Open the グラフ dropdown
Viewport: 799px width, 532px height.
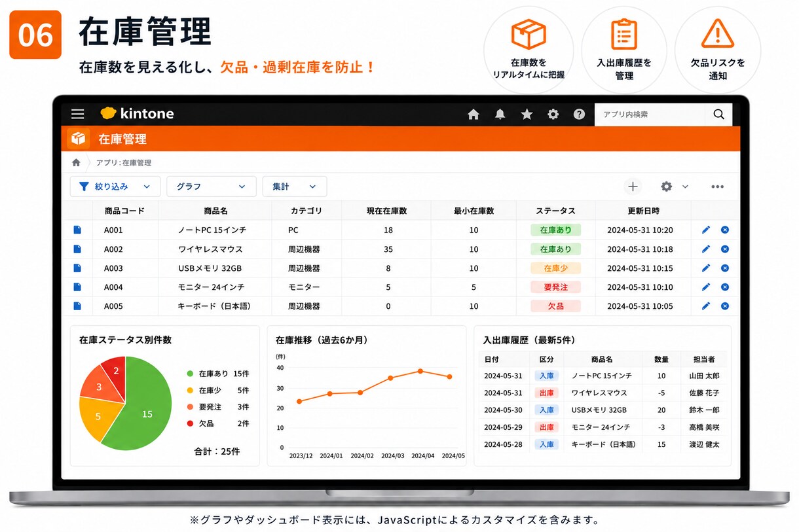[x=211, y=186]
